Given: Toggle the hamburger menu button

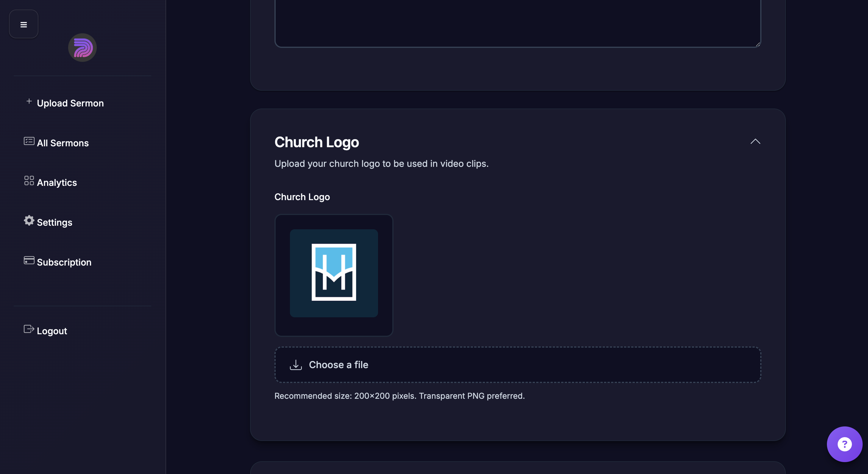Looking at the screenshot, I should (x=24, y=24).
